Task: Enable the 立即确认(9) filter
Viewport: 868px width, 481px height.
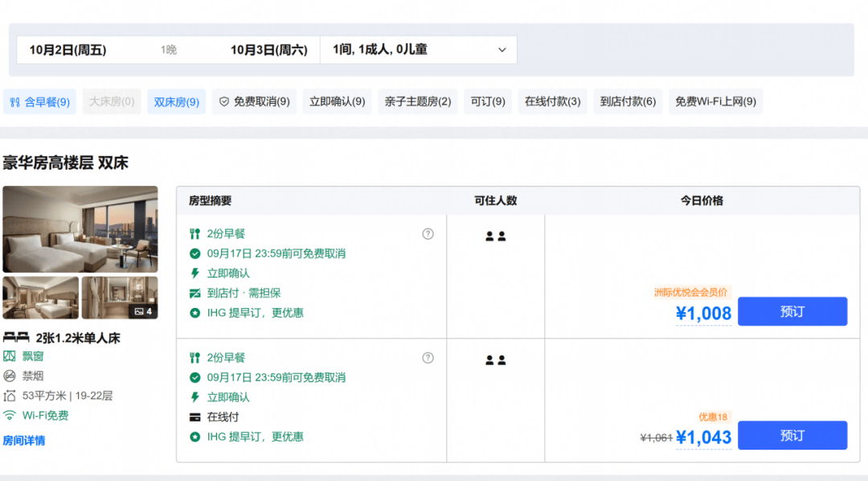Action: click(337, 102)
